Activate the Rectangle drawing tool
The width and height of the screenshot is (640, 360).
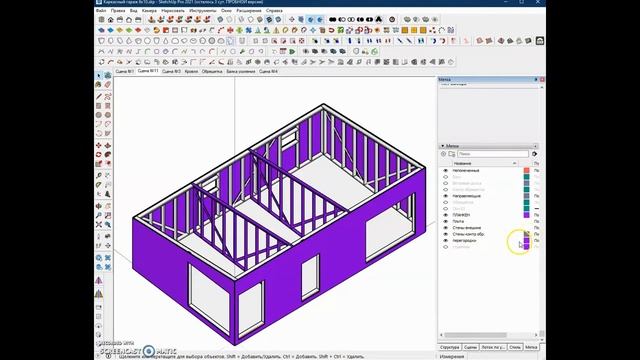point(99,106)
